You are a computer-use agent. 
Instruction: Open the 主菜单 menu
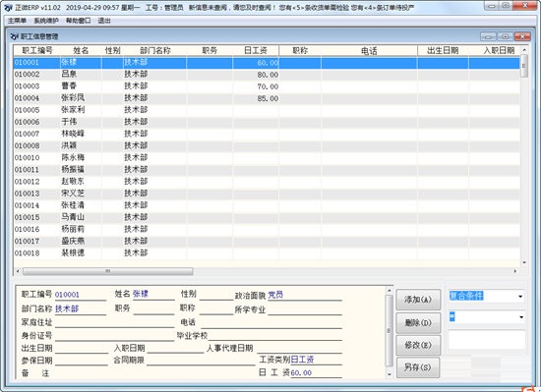click(17, 21)
